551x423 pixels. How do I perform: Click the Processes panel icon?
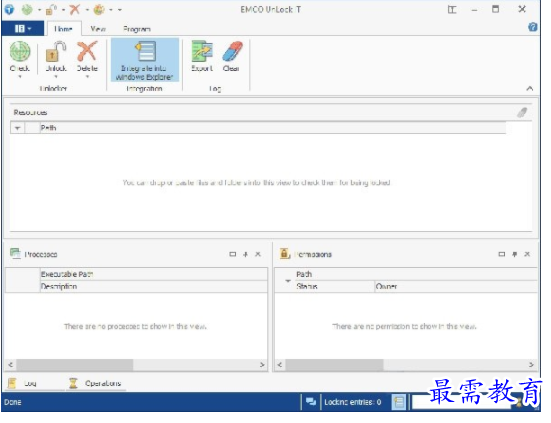(x=15, y=253)
